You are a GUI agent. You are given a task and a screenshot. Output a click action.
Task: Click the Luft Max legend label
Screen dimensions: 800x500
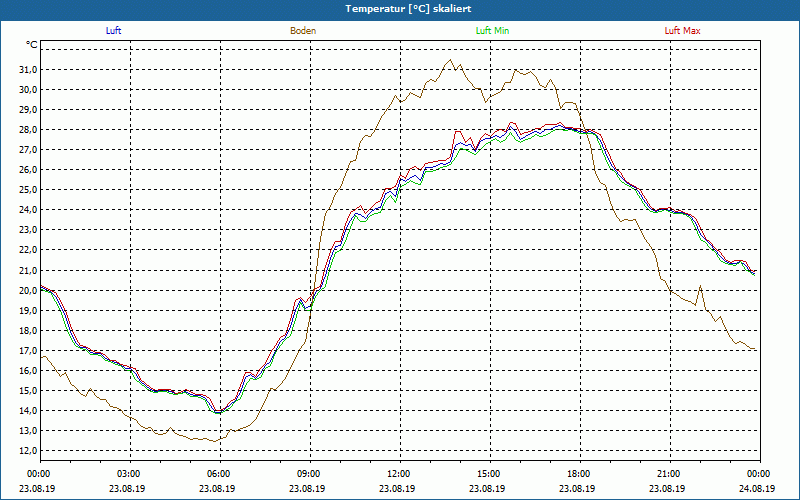click(682, 31)
